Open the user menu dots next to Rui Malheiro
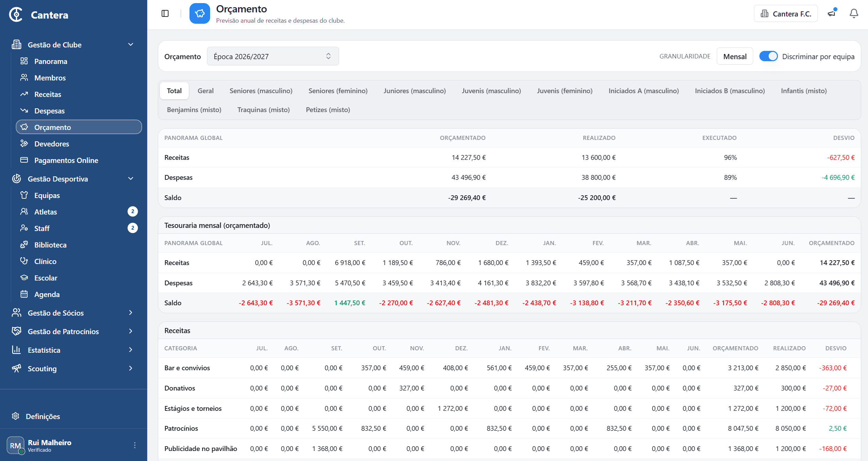This screenshot has height=461, width=868. click(x=135, y=445)
